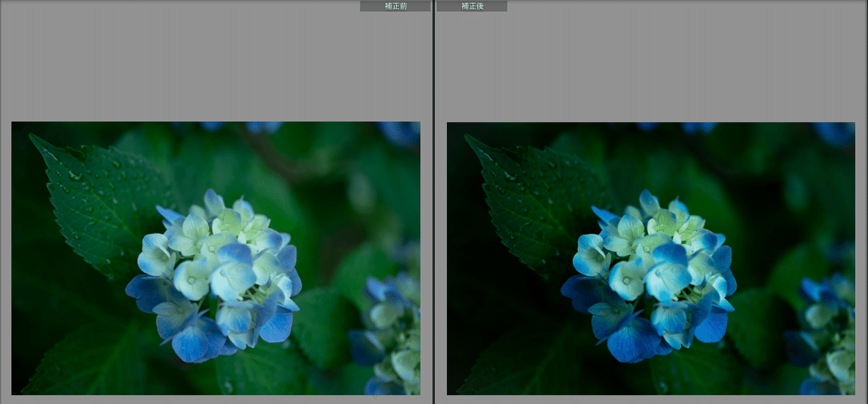The width and height of the screenshot is (868, 404).
Task: Click the bottom-right small hydrangea in before image
Action: [391, 333]
